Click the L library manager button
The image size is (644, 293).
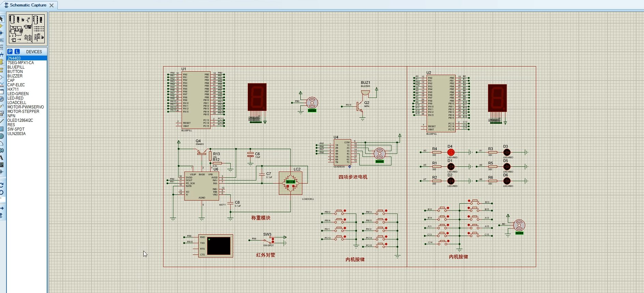tap(17, 52)
